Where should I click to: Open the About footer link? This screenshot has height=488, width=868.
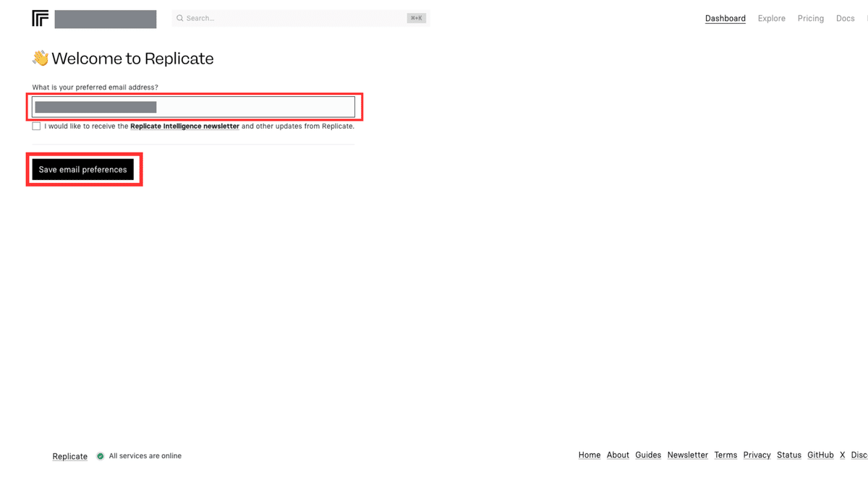[618, 455]
